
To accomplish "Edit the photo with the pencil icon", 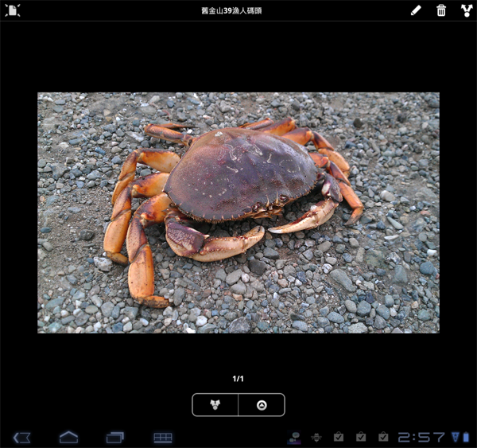I will pyautogui.click(x=416, y=10).
